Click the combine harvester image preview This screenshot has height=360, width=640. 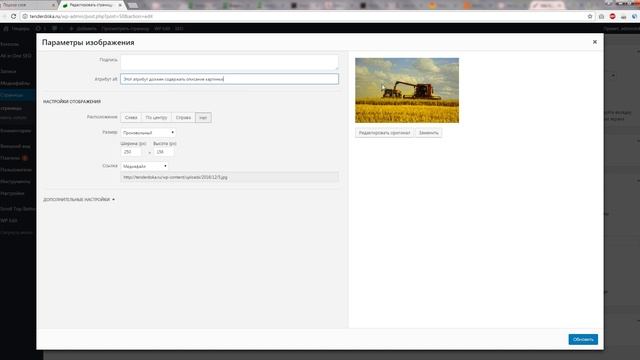point(407,90)
